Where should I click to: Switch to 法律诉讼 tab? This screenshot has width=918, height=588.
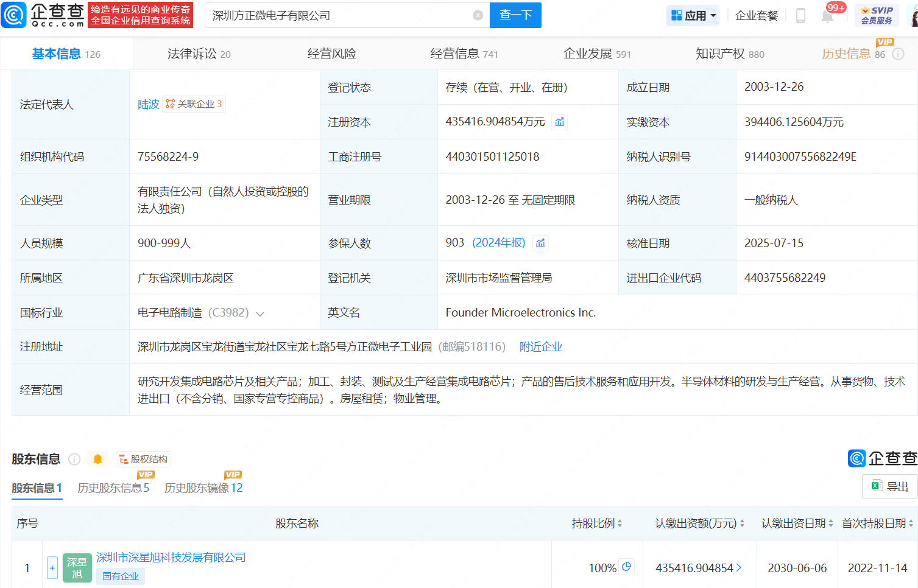(x=199, y=54)
